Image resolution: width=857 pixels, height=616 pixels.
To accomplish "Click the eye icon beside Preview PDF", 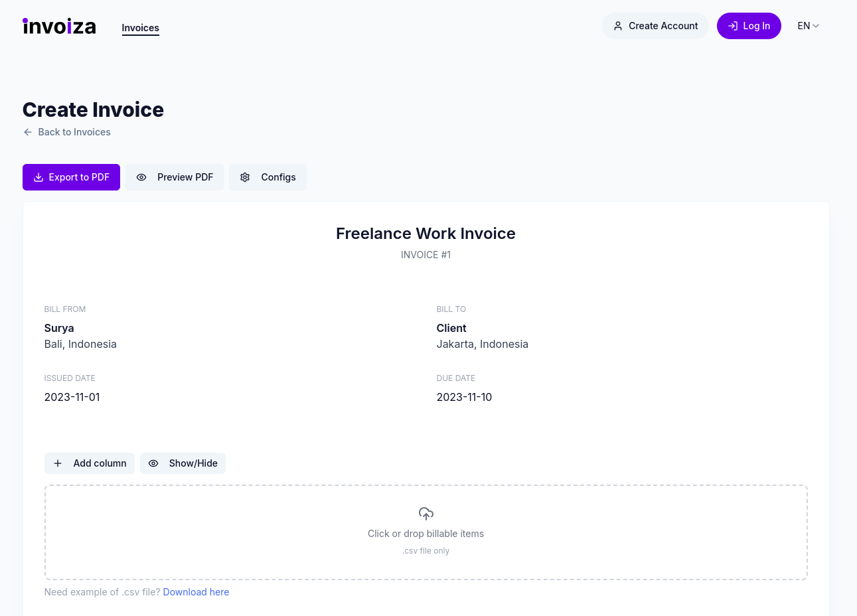I will 141,177.
